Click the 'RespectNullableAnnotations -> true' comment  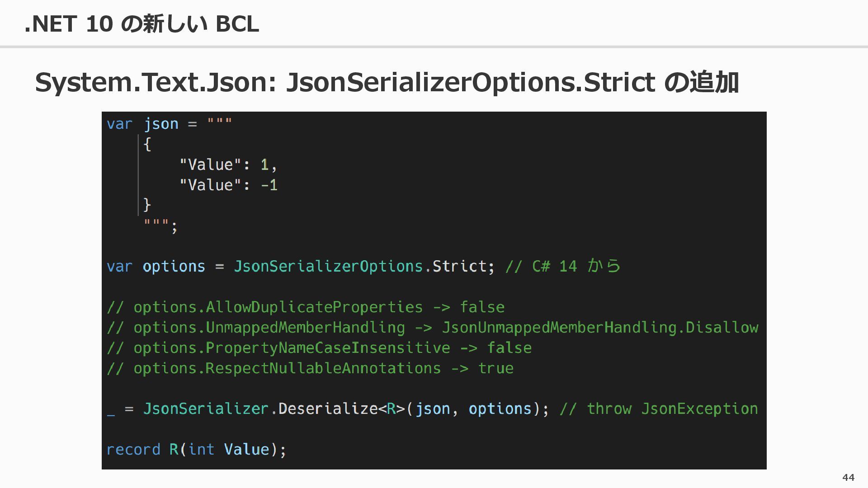(x=310, y=368)
